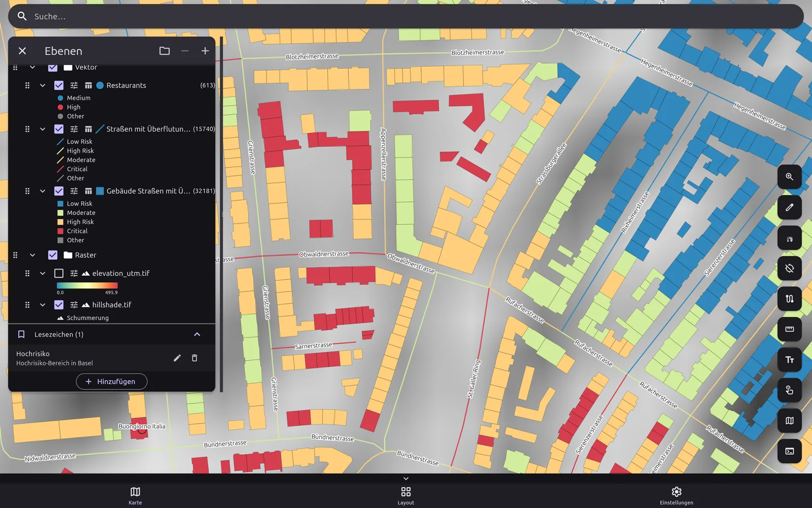
Task: Toggle visibility of Gebäude Straßen layer
Action: coord(59,191)
